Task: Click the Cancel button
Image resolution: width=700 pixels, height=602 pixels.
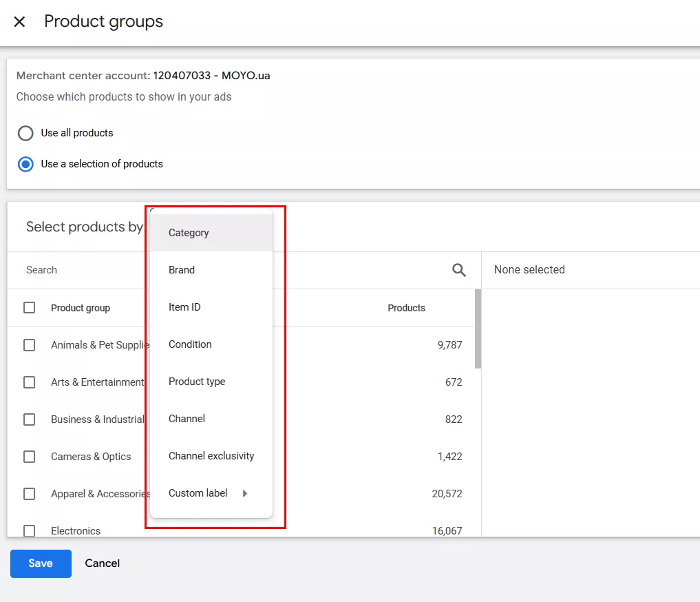Action: [x=103, y=563]
